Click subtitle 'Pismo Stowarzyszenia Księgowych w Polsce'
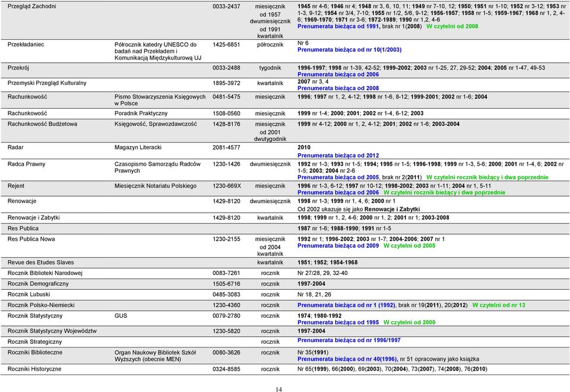 [160, 100]
